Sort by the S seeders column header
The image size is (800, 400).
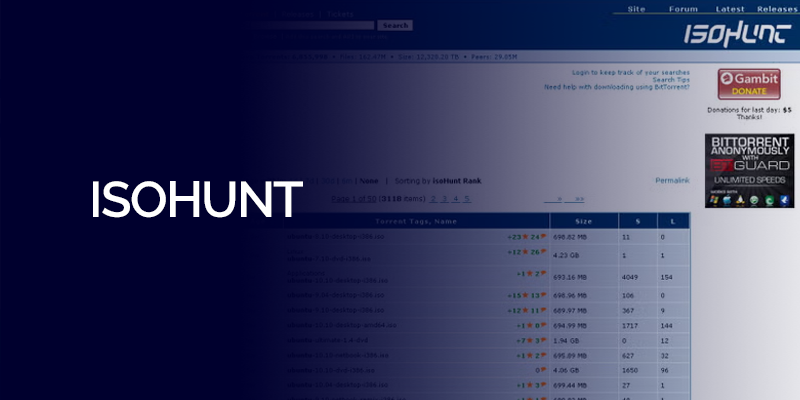[x=638, y=221]
